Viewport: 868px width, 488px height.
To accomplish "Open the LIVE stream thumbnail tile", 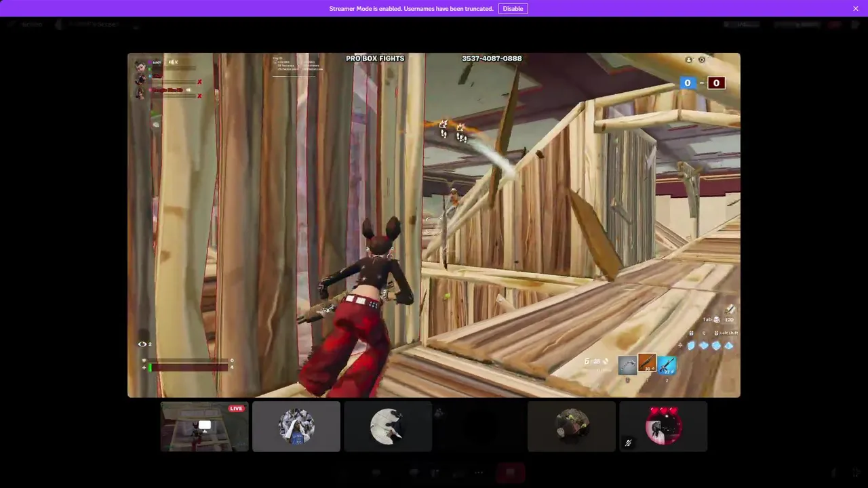I will pos(204,426).
